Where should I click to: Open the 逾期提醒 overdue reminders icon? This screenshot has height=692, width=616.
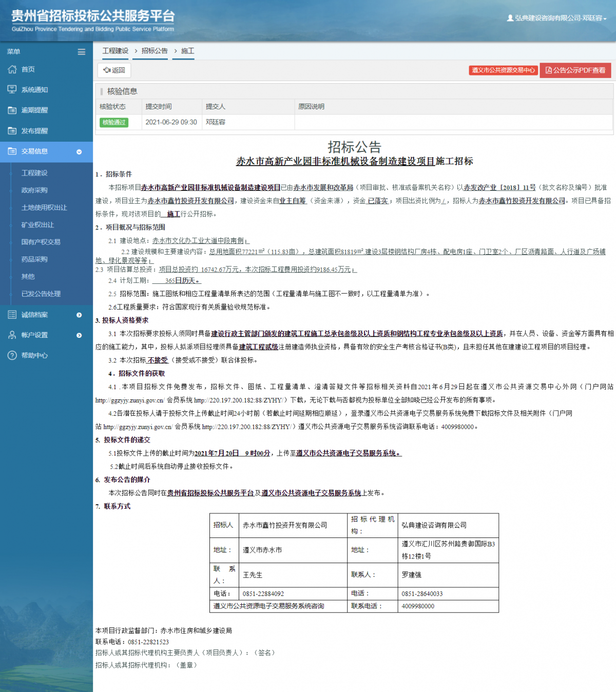11,110
